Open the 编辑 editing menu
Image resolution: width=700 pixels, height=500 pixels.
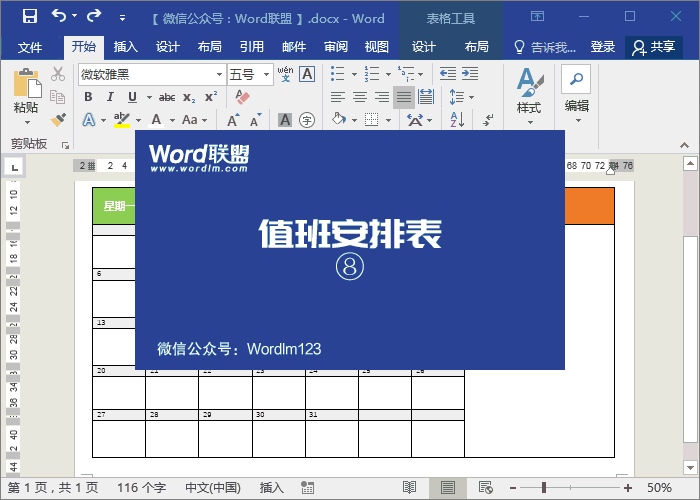tap(576, 94)
